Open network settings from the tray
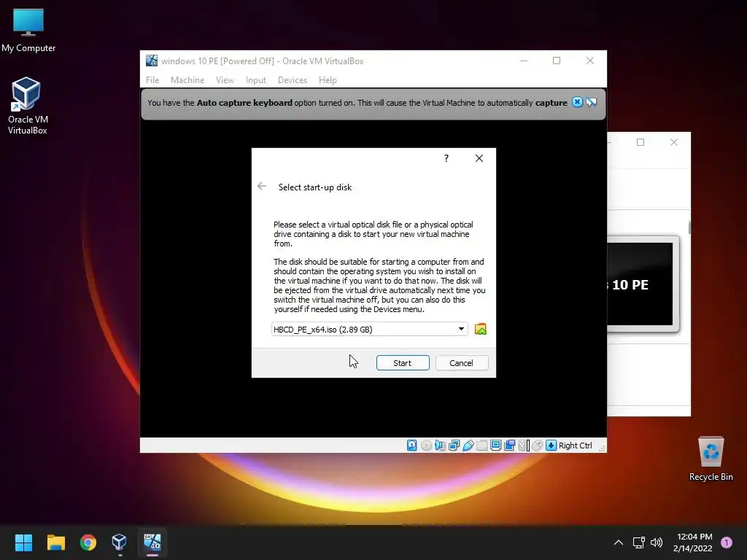Screen dimensions: 747x560 [639, 542]
